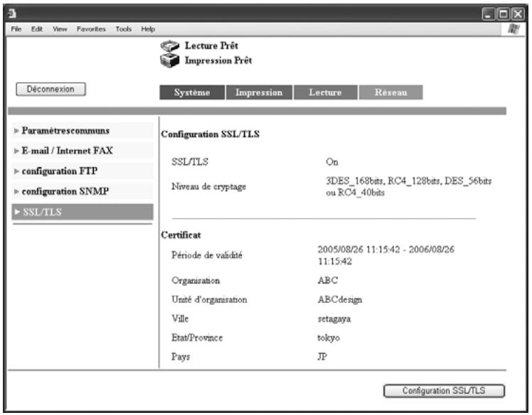532x415 pixels.
Task: Click the Configuration SSL/TLS button
Action: [444, 391]
